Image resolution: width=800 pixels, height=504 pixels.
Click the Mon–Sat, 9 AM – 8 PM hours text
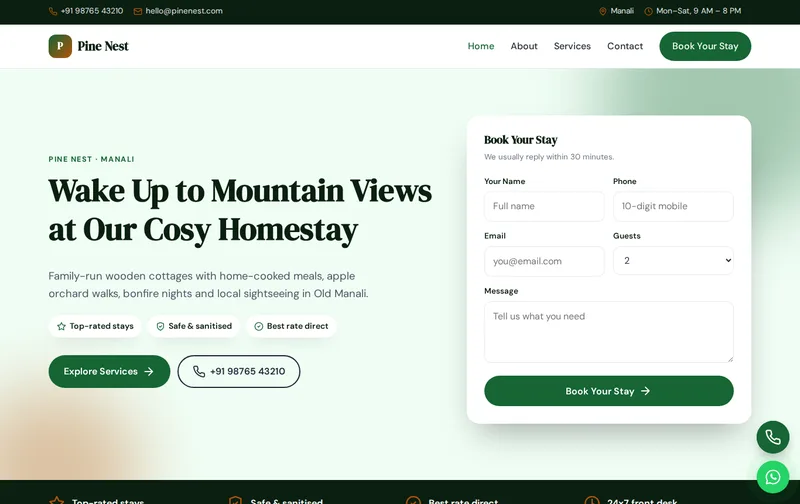[698, 11]
